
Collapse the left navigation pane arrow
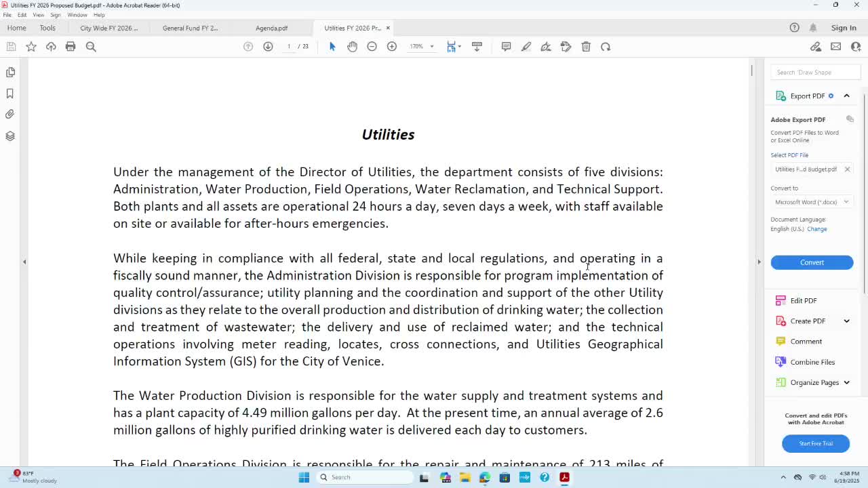[24, 262]
